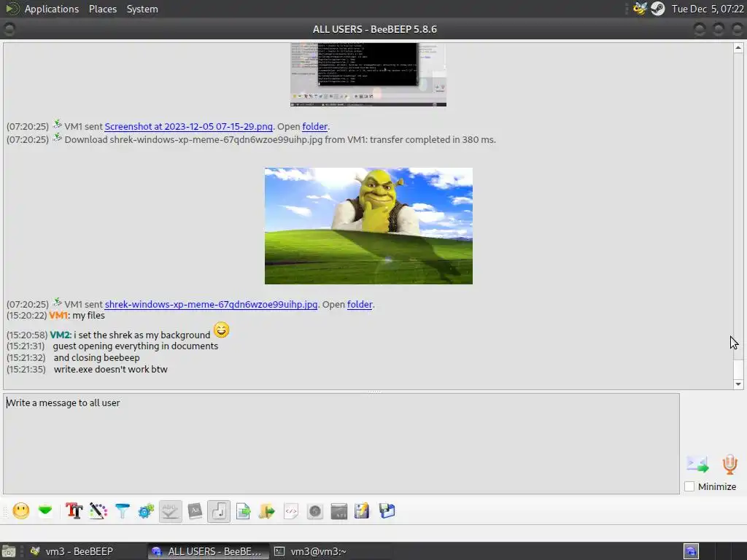
Task: Click the Shrek Windows XP meme image
Action: click(368, 226)
